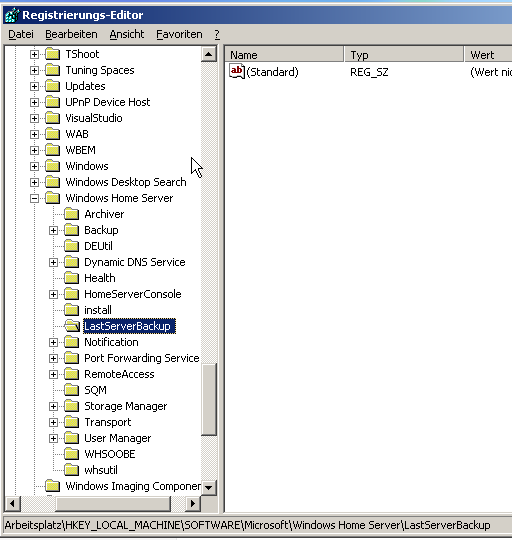Screen dimensions: 512x540
Task: Click the UPnP Device Host folder icon
Action: (53, 102)
